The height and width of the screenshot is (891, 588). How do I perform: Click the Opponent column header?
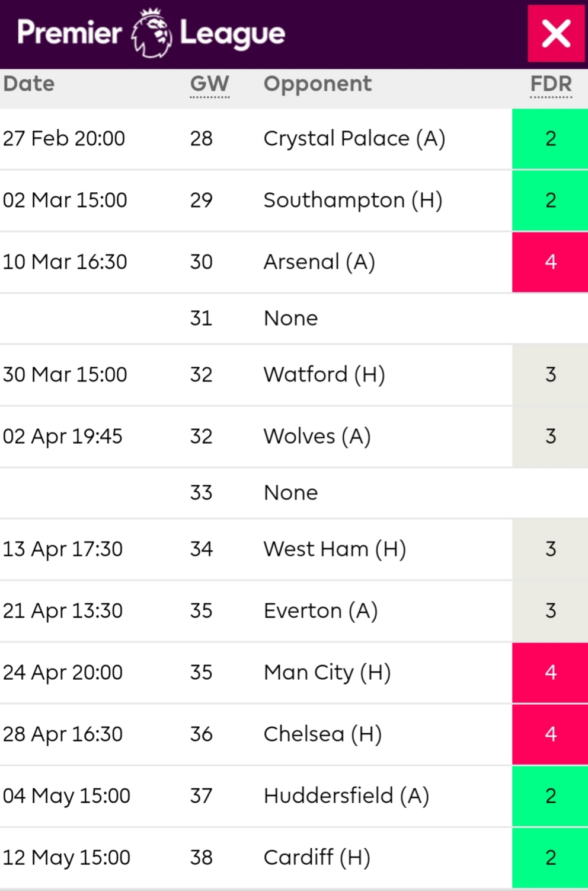tap(318, 84)
